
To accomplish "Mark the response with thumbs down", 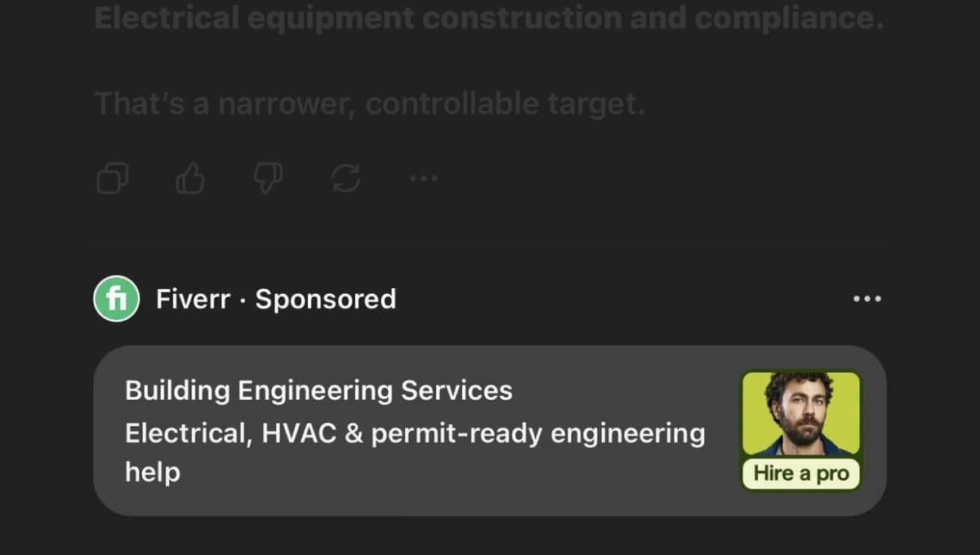I will click(268, 178).
